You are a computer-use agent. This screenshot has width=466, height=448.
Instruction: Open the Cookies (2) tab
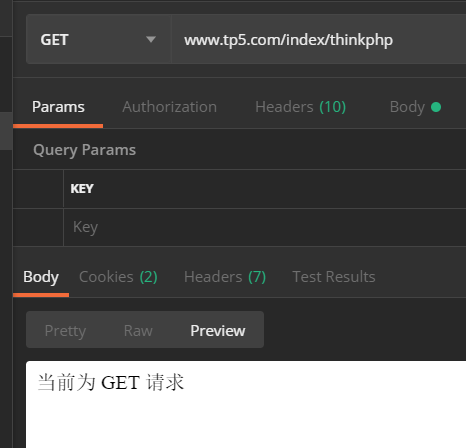coord(118,277)
